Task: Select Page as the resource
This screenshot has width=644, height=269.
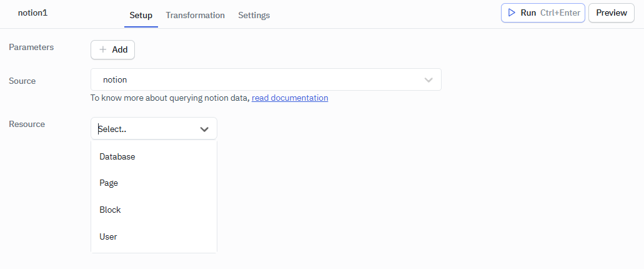Action: (x=109, y=183)
